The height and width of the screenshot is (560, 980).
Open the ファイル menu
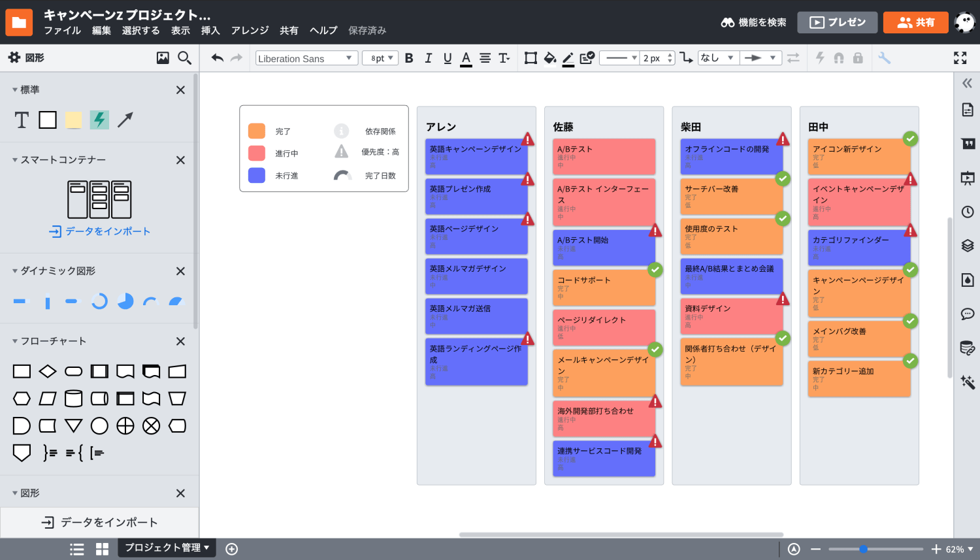click(62, 31)
